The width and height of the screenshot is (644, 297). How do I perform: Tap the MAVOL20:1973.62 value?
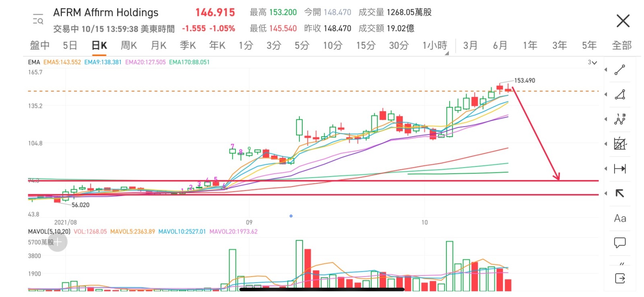click(233, 231)
